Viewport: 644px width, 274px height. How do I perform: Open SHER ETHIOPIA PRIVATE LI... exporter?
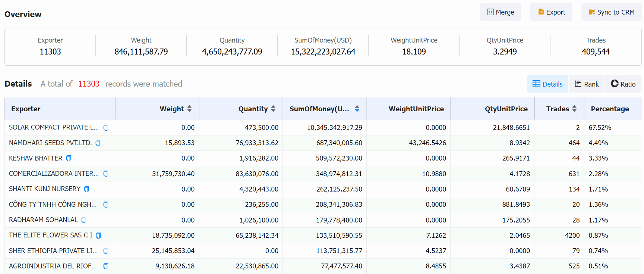click(53, 251)
